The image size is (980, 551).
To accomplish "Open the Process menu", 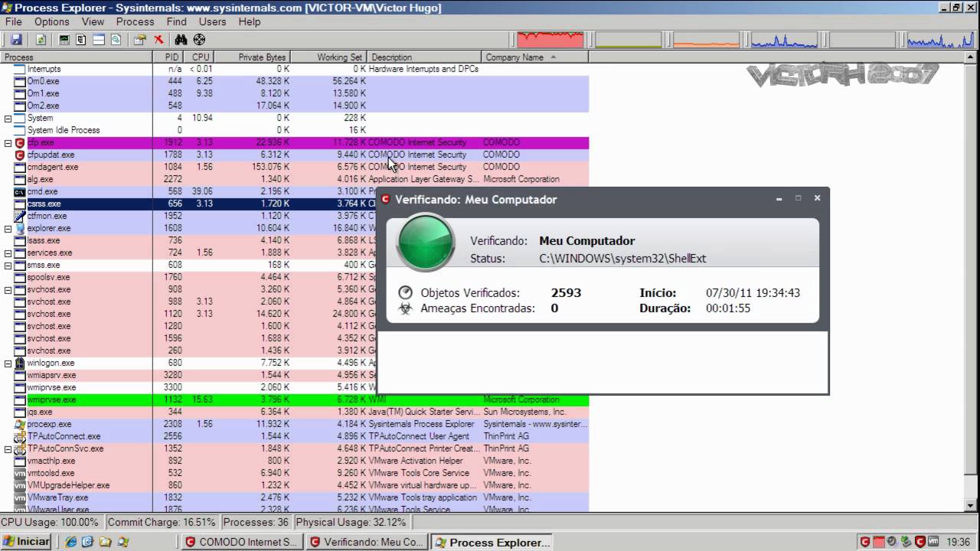I will 136,21.
